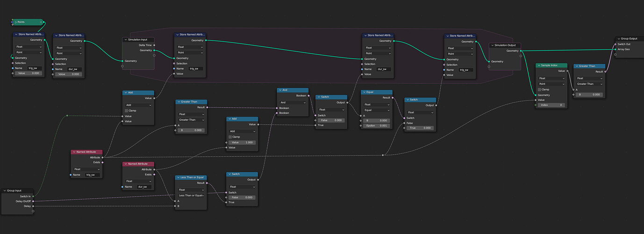The height and width of the screenshot is (234, 644).
Task: Collapse the Sample Index node chevron
Action: point(539,66)
